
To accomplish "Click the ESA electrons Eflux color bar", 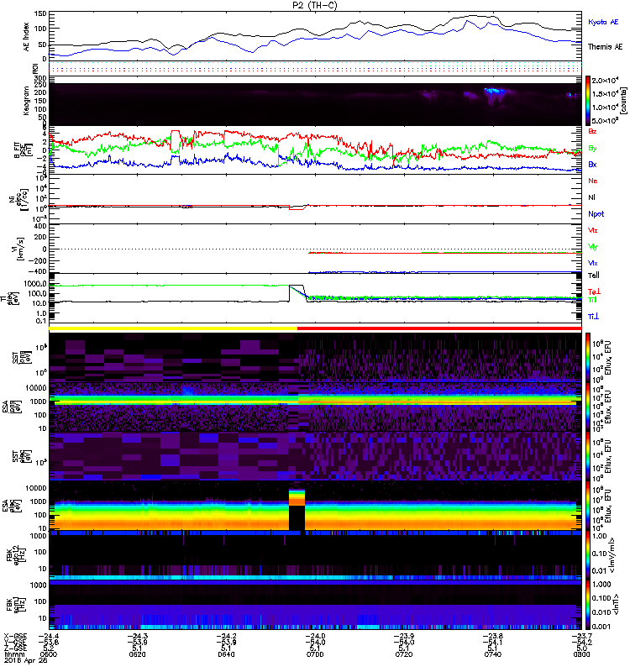I will [588, 506].
